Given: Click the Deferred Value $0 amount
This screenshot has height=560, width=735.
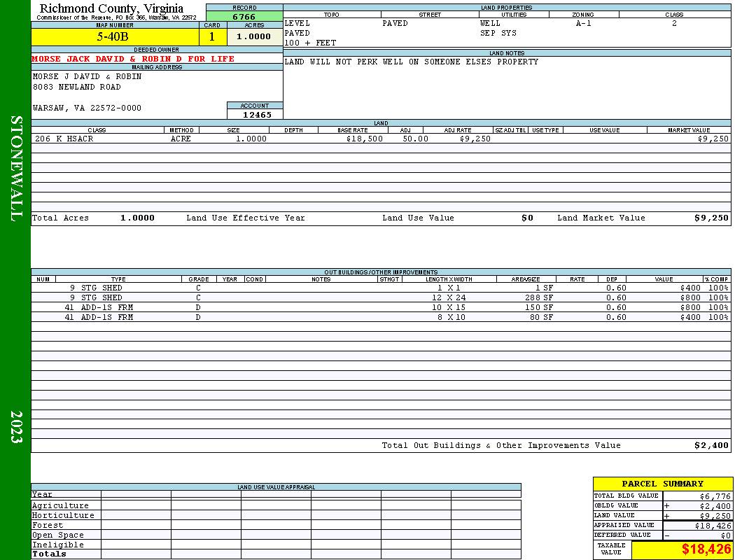Looking at the screenshot, I should click(x=726, y=535).
